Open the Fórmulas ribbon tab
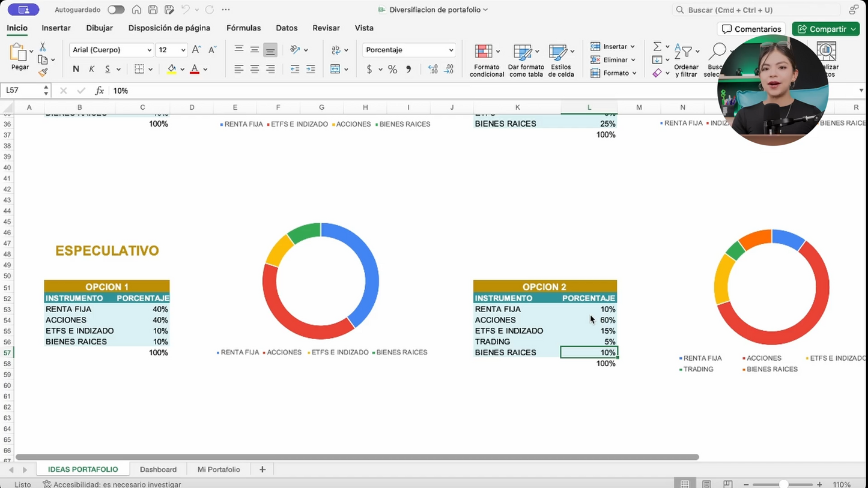868x488 pixels. (243, 28)
